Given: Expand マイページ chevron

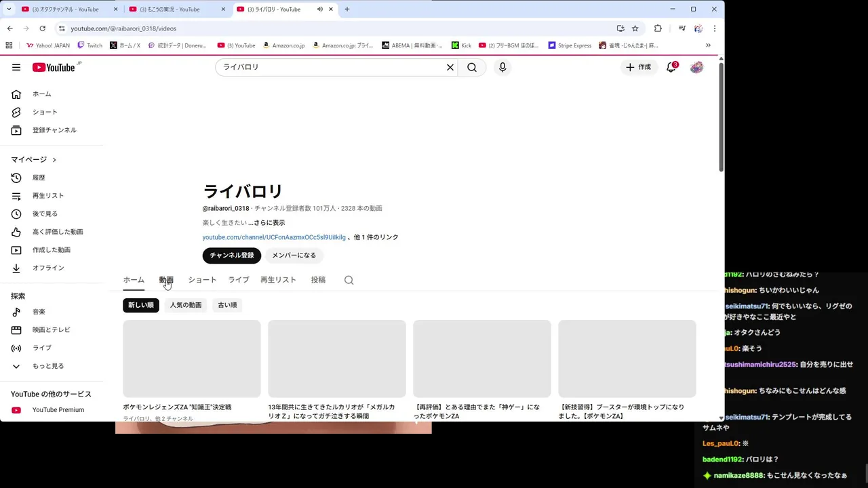Looking at the screenshot, I should [x=54, y=160].
